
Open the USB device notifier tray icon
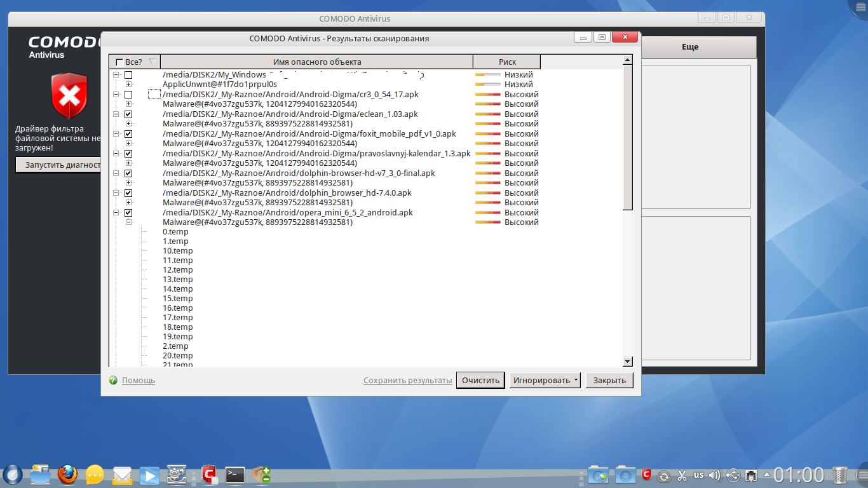click(733, 475)
